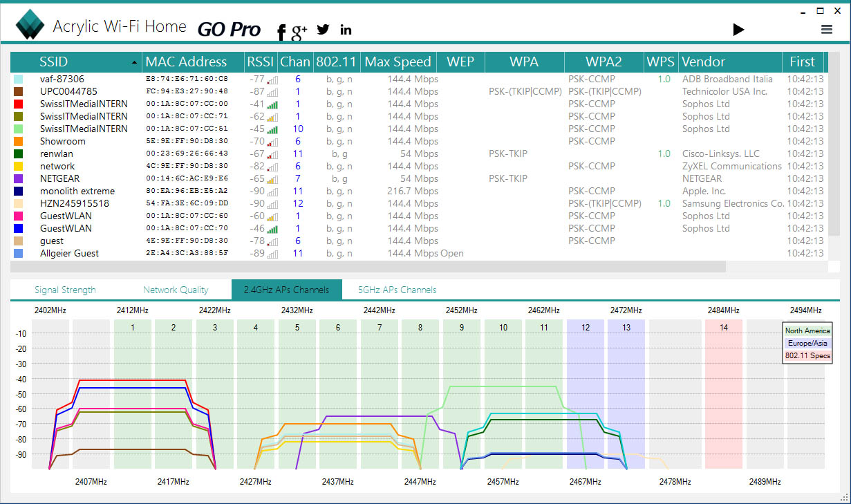Maximize the Acrylic Wi-Fi Home window
The height and width of the screenshot is (504, 851).
[821, 11]
